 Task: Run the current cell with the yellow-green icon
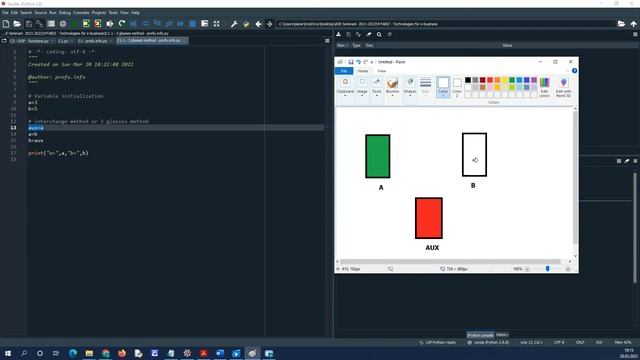pyautogui.click(x=86, y=24)
